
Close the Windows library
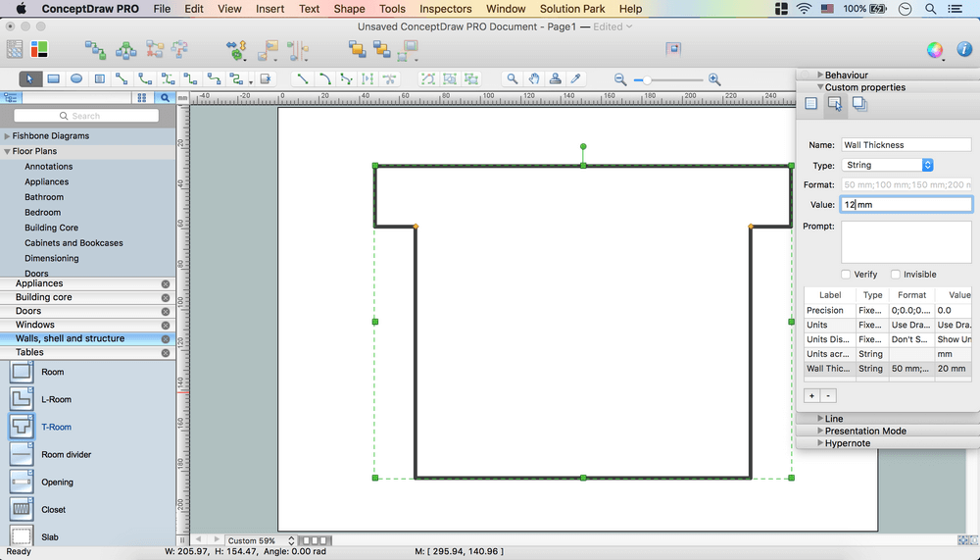coord(166,326)
